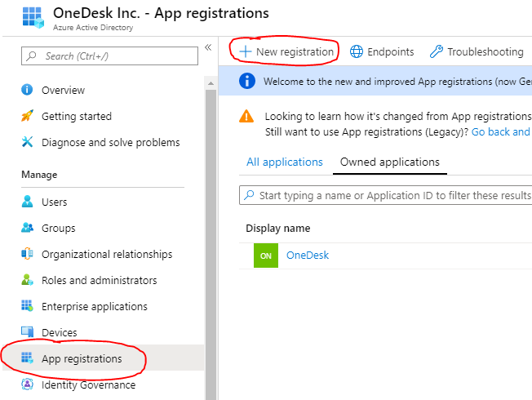The height and width of the screenshot is (400, 532).
Task: Click the Troubleshooting toolbar button
Action: [477, 51]
